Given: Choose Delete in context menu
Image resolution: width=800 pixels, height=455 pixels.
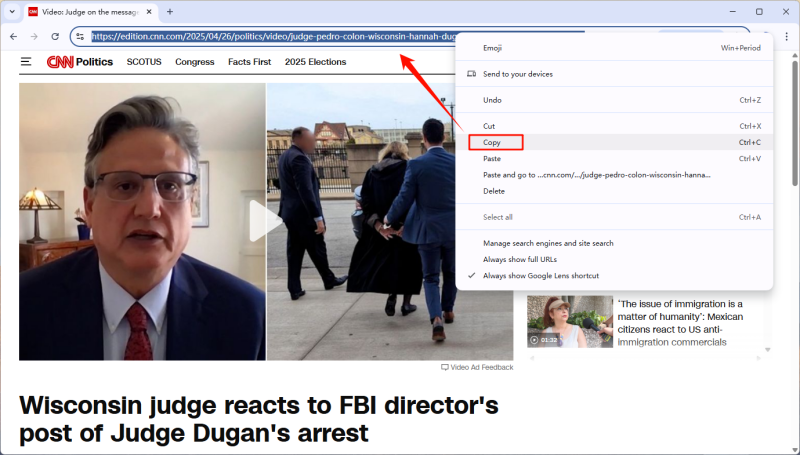Looking at the screenshot, I should [x=614, y=191].
